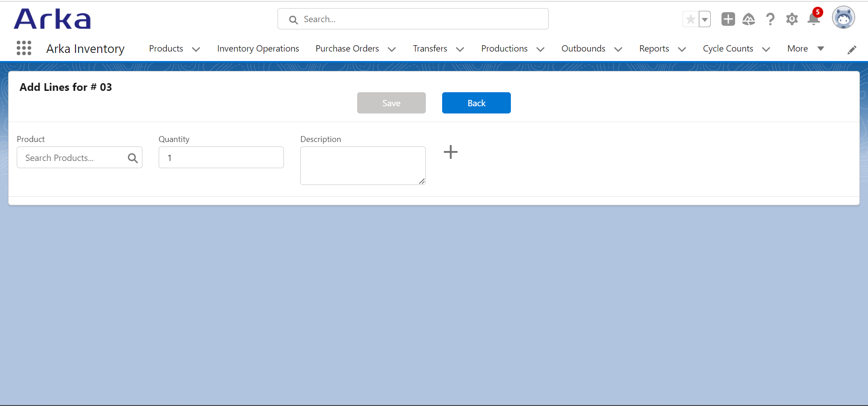The image size is (868, 406).
Task: Open the Inventory Operations tab
Action: tap(258, 48)
